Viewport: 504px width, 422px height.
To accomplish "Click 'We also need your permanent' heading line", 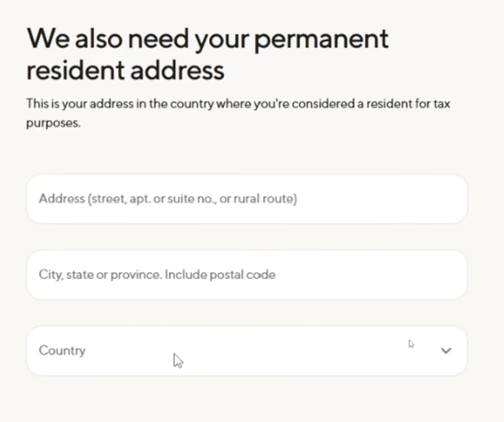I will [x=207, y=39].
